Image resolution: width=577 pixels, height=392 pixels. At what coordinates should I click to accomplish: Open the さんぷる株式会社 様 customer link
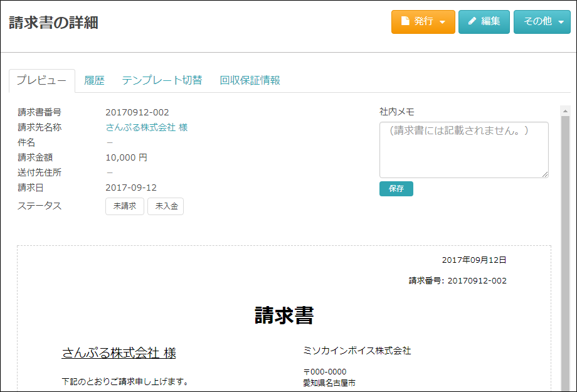click(x=147, y=127)
